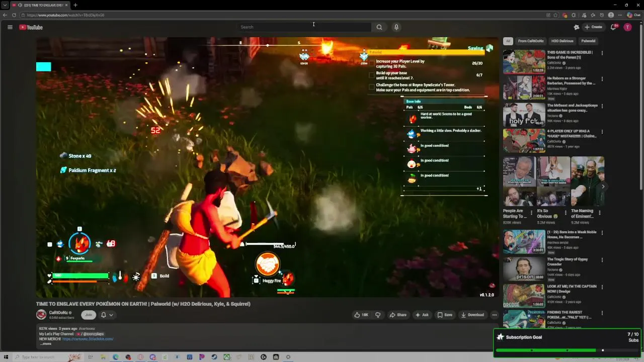
Task: Open browser history clock icon
Action: 602,15
